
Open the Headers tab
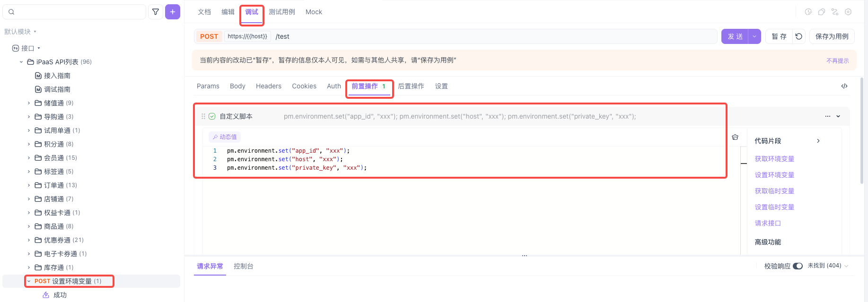click(268, 86)
